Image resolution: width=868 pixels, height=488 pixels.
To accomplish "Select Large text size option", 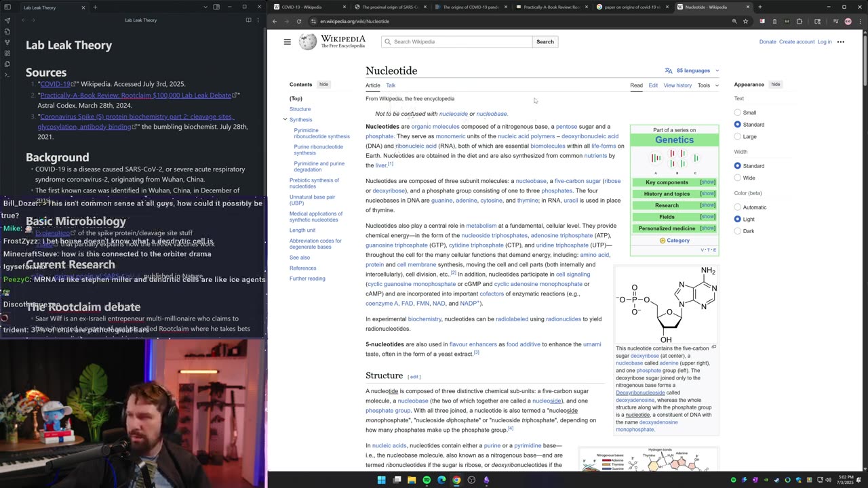I will tap(738, 136).
